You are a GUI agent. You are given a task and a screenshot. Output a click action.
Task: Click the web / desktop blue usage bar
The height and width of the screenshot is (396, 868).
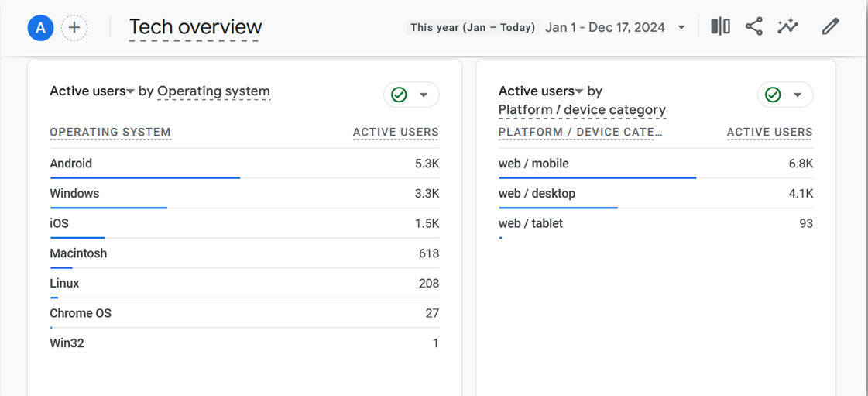pos(558,208)
